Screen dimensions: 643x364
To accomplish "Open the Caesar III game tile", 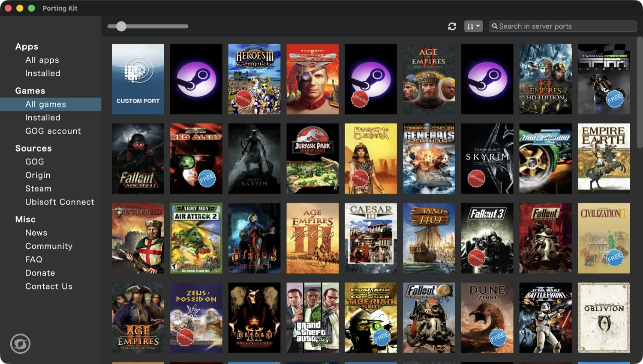I will tap(371, 238).
